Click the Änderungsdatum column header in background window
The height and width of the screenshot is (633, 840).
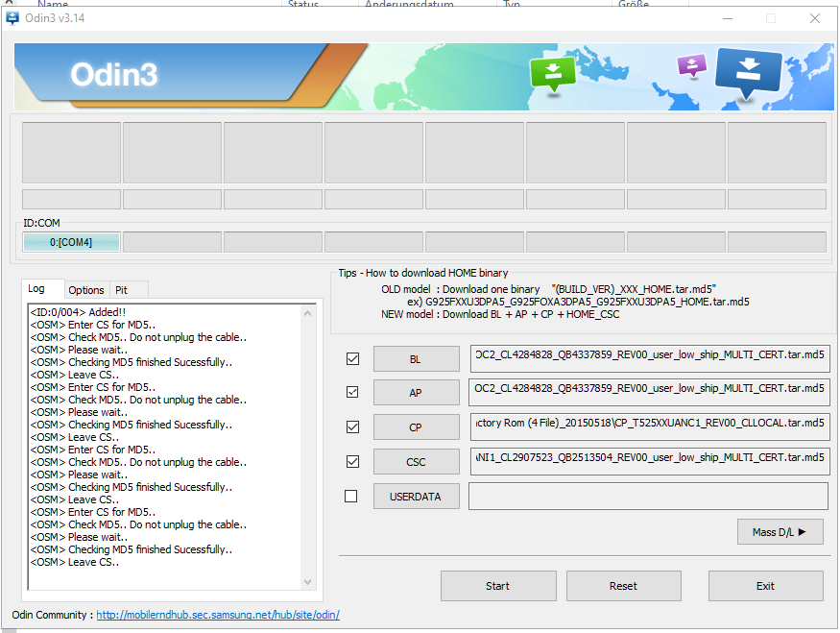click(x=409, y=3)
